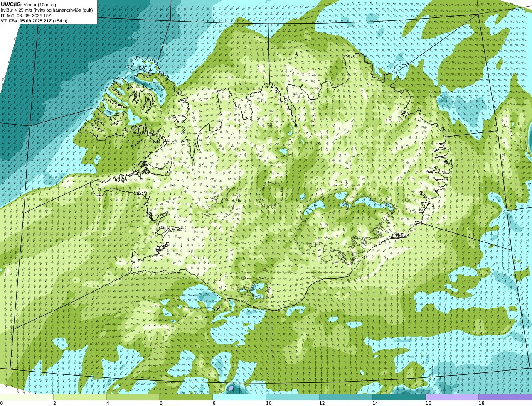Click the pale yellow 0–2 m/s legend swatch

(x=27, y=397)
